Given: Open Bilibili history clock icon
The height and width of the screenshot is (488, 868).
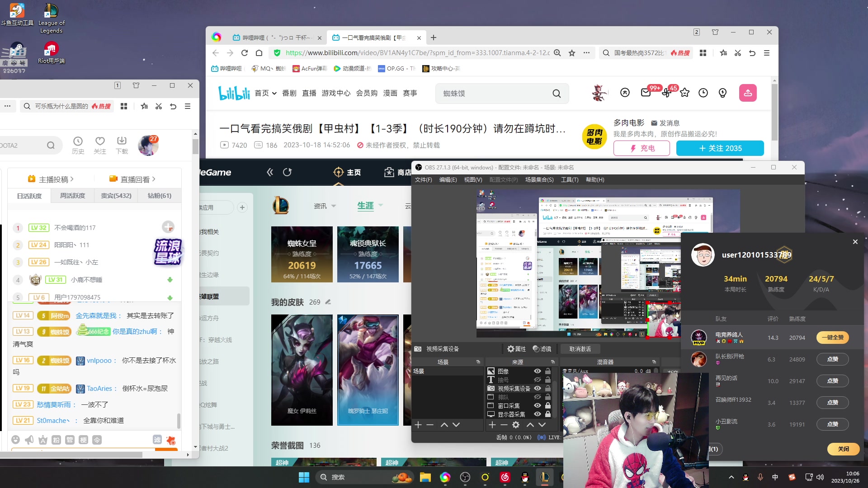Looking at the screenshot, I should pos(703,93).
